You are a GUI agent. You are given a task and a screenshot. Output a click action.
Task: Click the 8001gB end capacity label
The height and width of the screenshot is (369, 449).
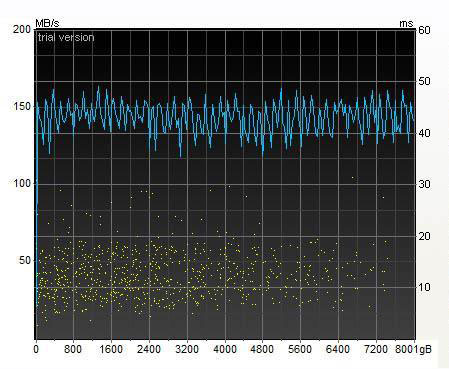413,349
